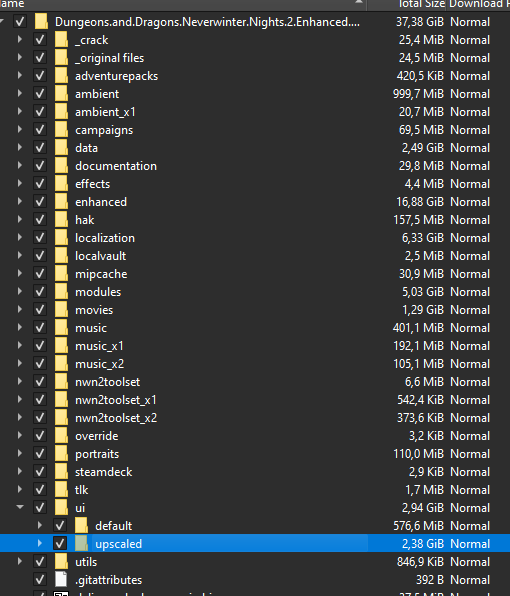This screenshot has height=596, width=510.
Task: Click the _crack folder icon
Action: click(61, 40)
